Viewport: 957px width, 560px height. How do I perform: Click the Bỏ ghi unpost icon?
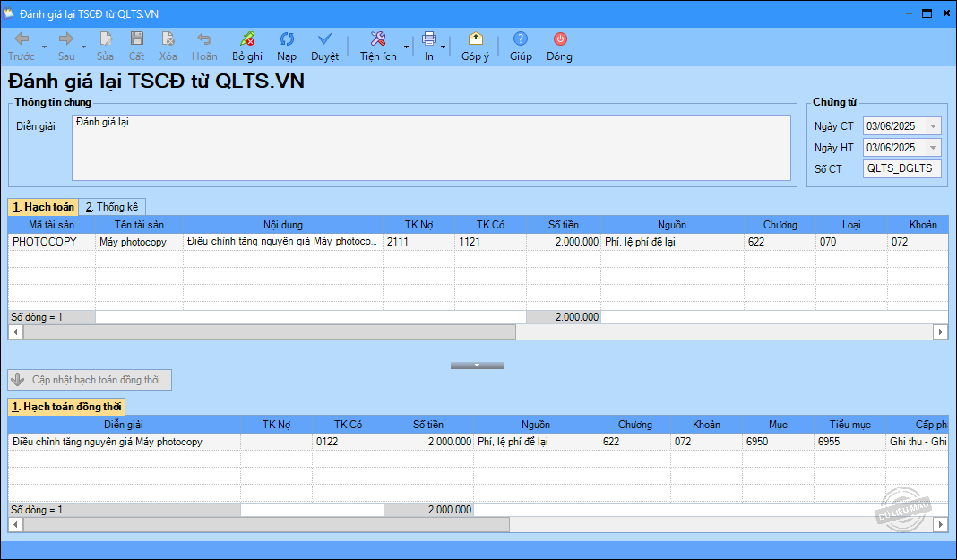coord(247,39)
